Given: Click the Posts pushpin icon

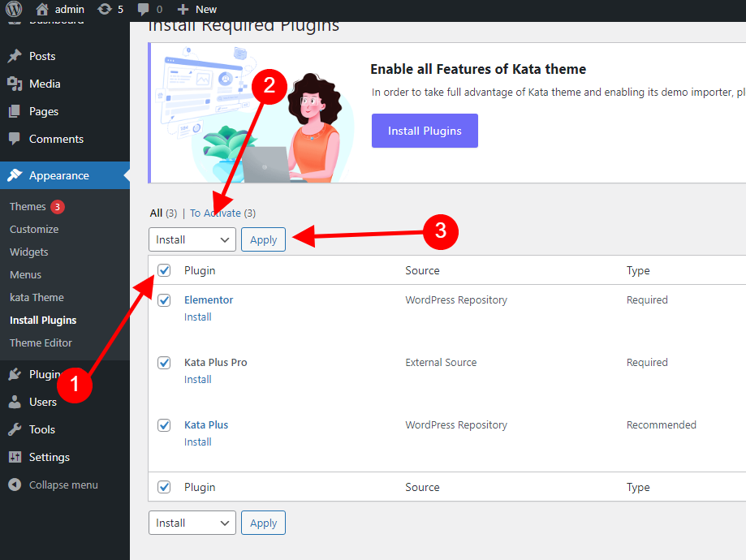Looking at the screenshot, I should 15,56.
